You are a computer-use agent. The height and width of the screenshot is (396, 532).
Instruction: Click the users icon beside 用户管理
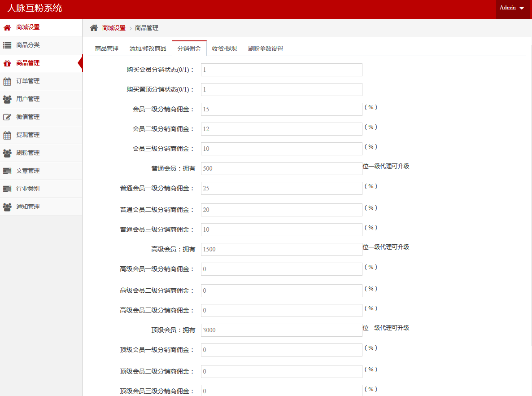coord(7,99)
